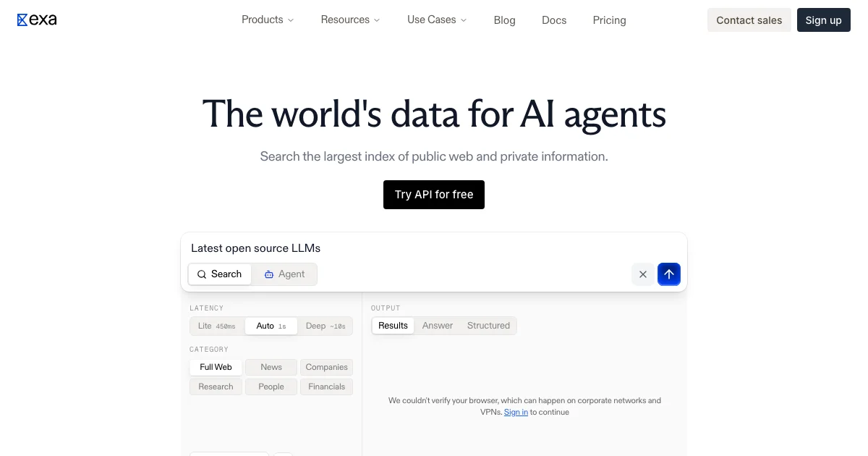This screenshot has width=868, height=456.
Task: Open the Resources dropdown
Action: 350,20
